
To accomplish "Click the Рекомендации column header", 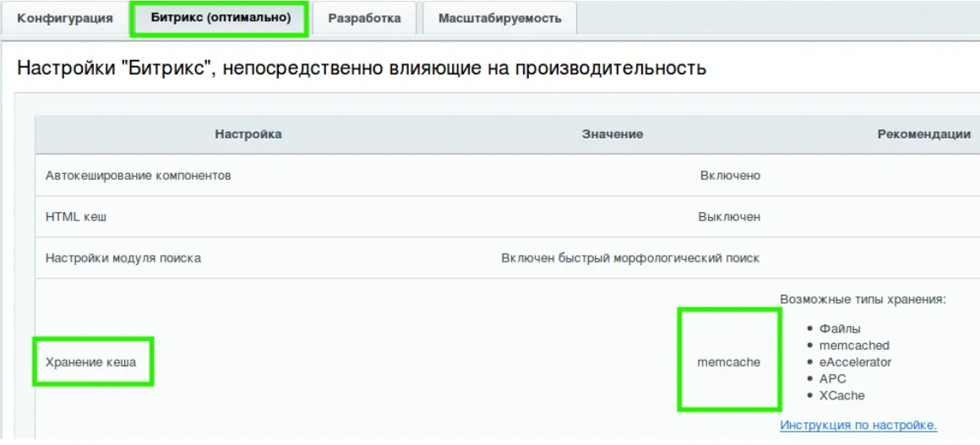I will [924, 134].
